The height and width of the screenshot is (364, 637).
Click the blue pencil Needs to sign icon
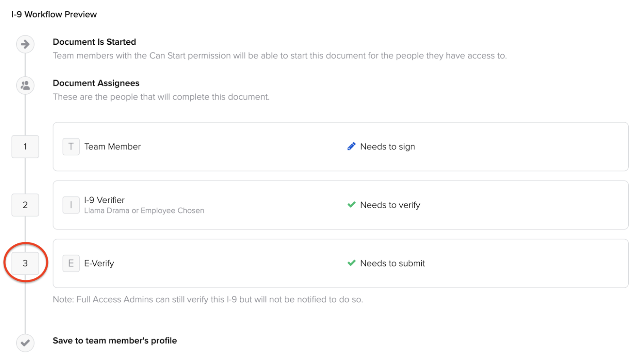tap(351, 146)
